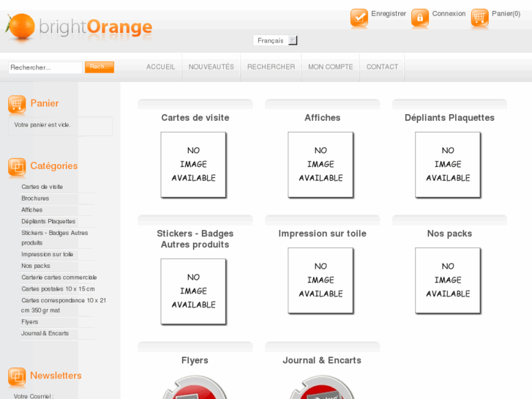532x399 pixels.
Task: Click the Nos packs placeholder image
Action: [x=448, y=280]
